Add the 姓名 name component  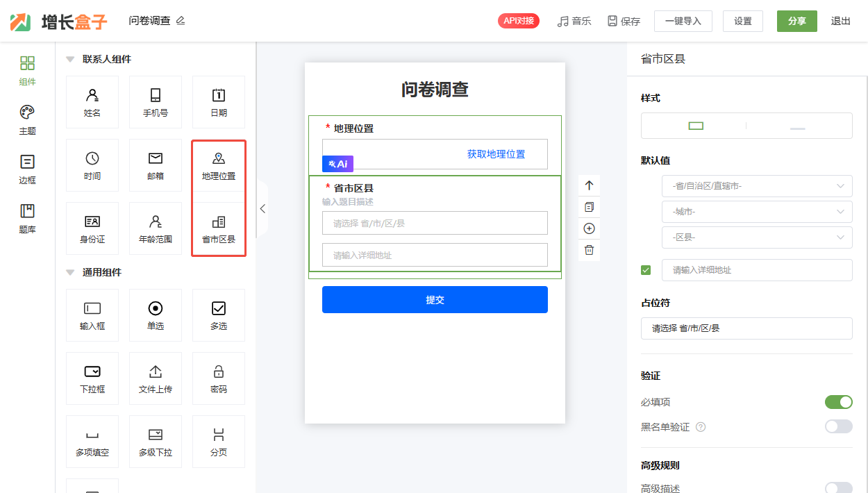92,102
